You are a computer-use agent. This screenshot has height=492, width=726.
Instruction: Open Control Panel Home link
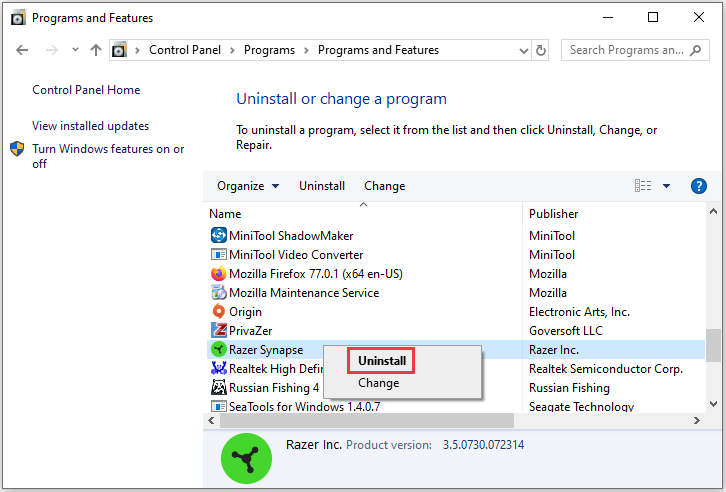coord(86,90)
